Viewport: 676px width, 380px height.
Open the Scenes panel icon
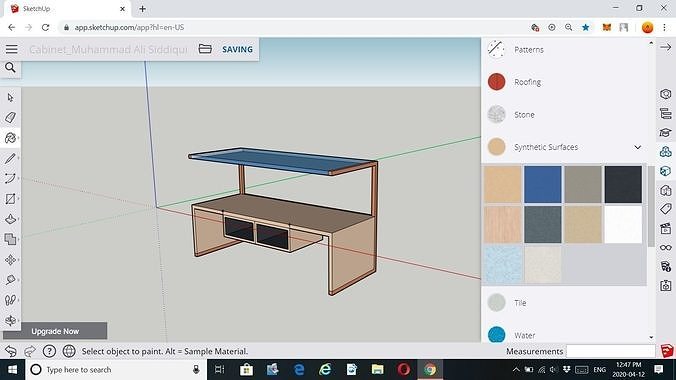click(x=666, y=229)
